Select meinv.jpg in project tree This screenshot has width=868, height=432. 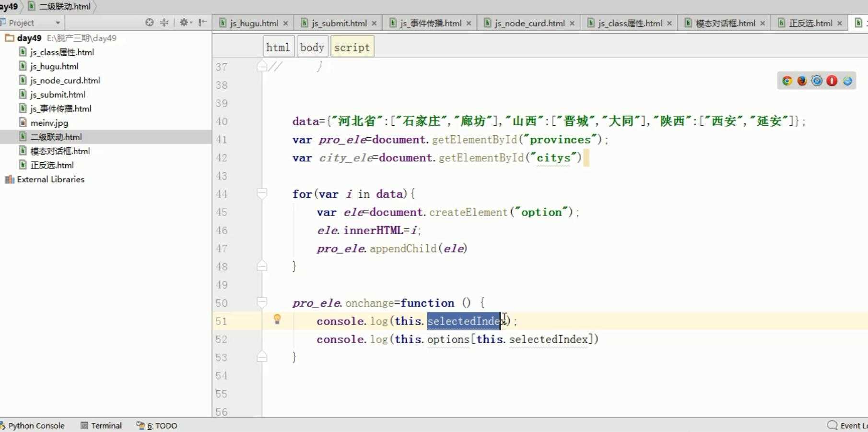(x=49, y=123)
